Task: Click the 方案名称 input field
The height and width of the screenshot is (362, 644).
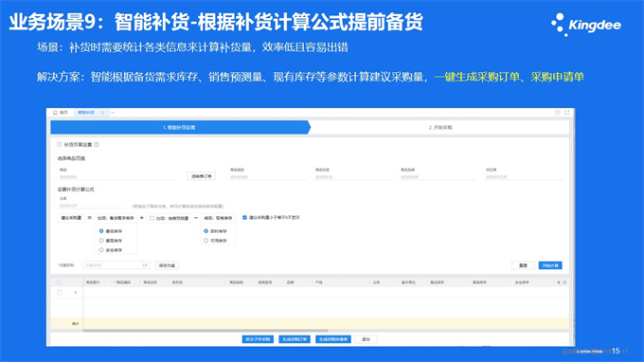Action: (116, 265)
